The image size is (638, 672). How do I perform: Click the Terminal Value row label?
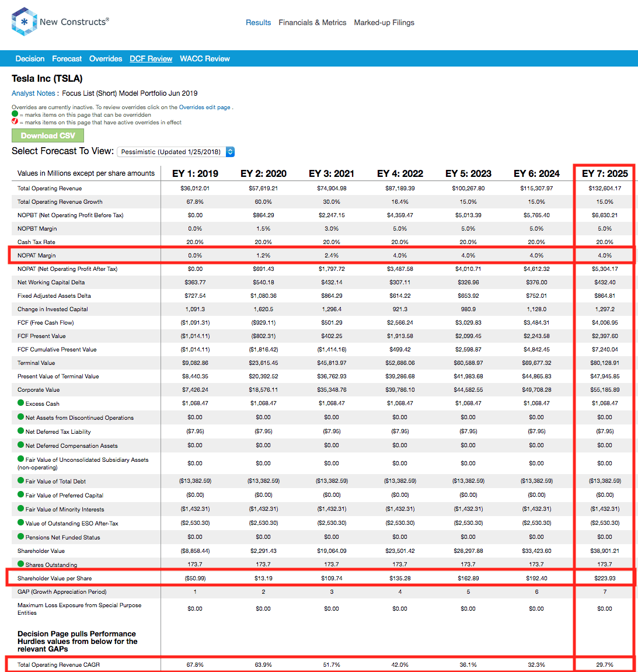[x=36, y=363]
